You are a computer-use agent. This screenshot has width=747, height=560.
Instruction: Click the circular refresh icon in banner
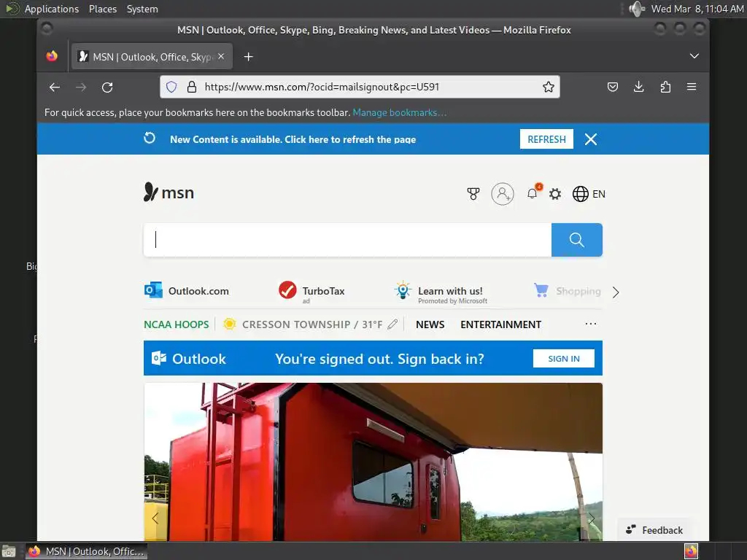pyautogui.click(x=150, y=138)
